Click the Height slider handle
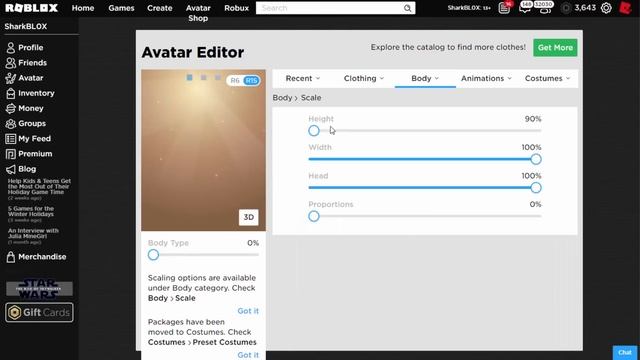Screen dimensions: 640x360 point(314,131)
